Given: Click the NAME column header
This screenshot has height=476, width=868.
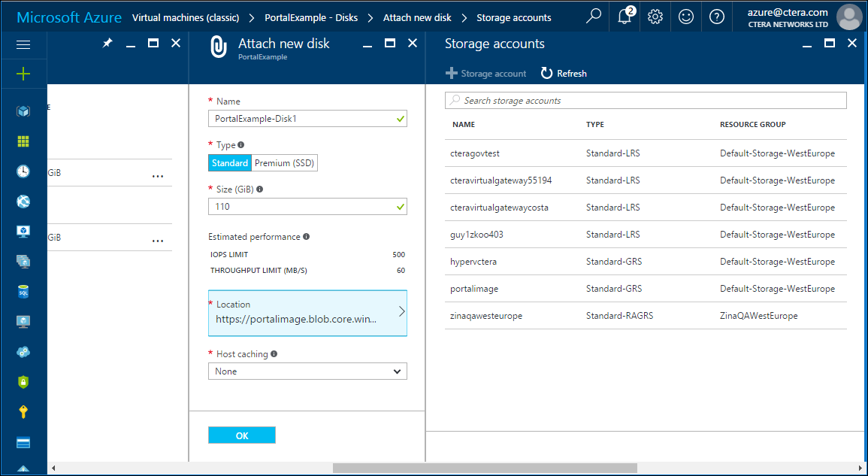Looking at the screenshot, I should click(x=464, y=125).
